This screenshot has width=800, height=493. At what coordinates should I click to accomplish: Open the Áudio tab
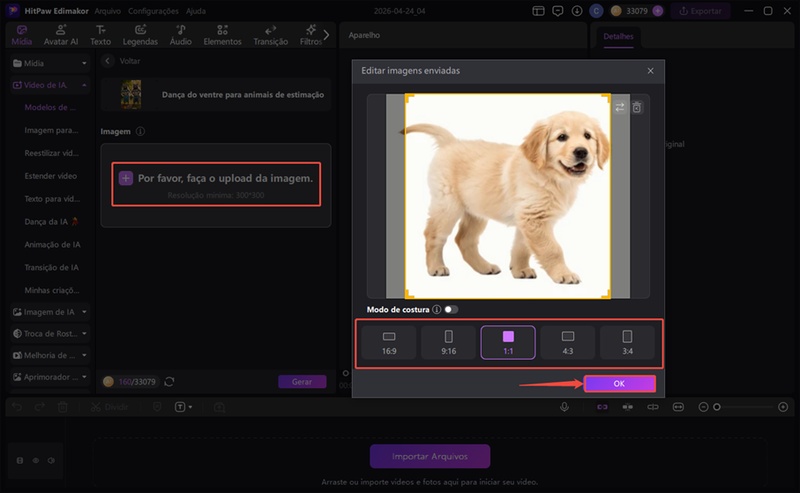point(181,35)
